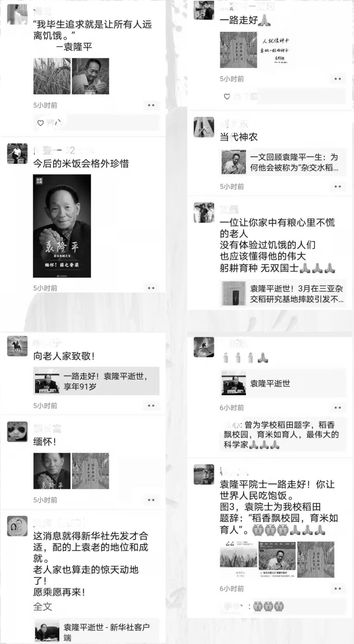Tap heart like icon under '一路走好' post
The image size is (354, 644).
tap(227, 97)
